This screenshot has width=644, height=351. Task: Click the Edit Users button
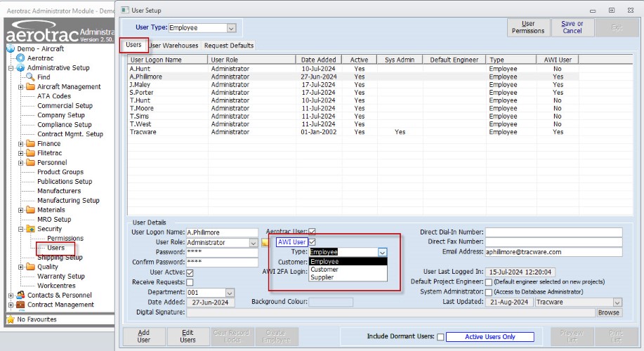188,336
